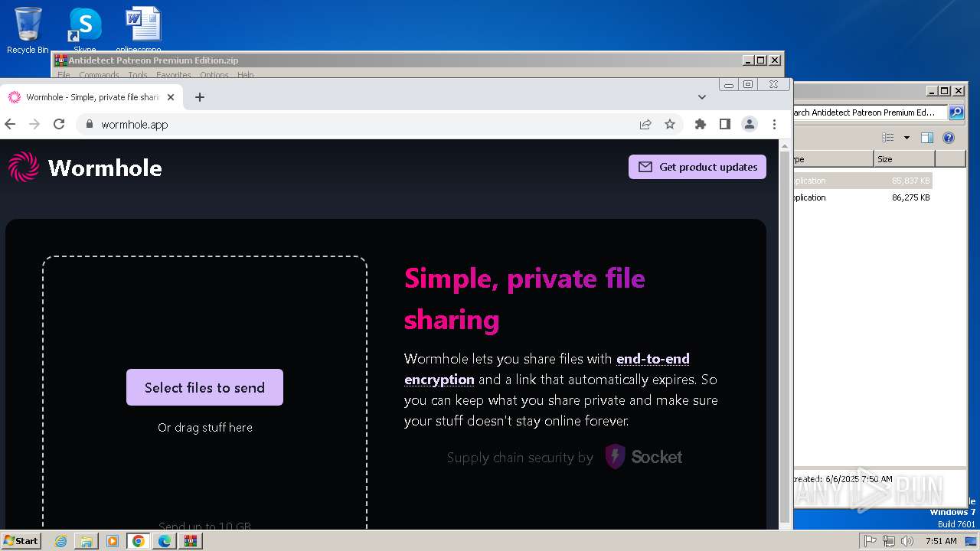The height and width of the screenshot is (551, 980).
Task: Open the Windows Start menu
Action: pos(21,540)
